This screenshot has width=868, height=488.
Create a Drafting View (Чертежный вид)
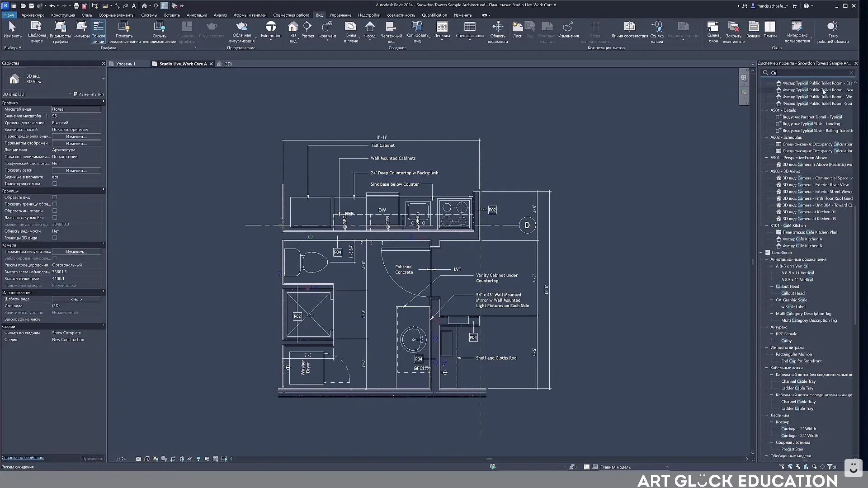391,32
